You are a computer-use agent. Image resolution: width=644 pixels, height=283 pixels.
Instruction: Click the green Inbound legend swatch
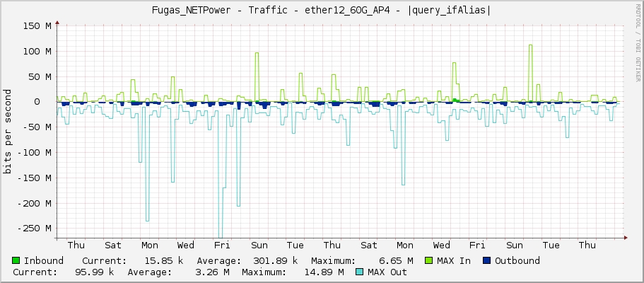click(16, 260)
